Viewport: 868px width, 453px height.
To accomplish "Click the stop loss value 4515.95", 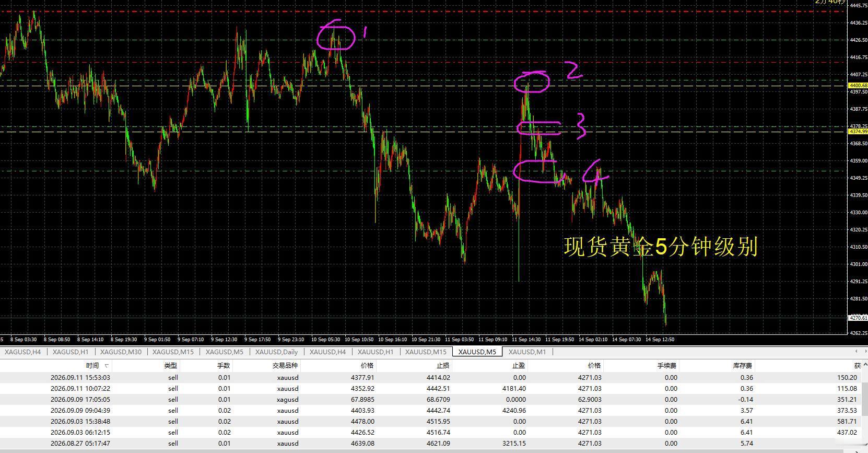I will pyautogui.click(x=438, y=421).
